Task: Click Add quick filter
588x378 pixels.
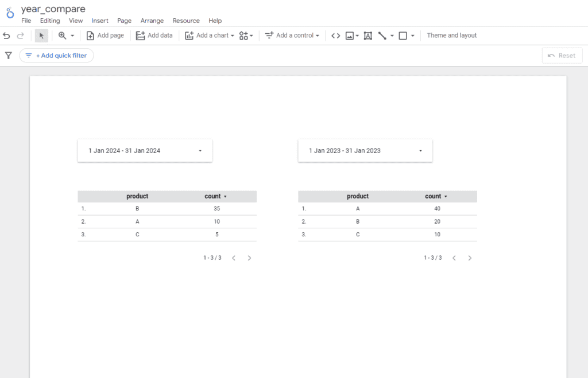Action: coord(56,56)
